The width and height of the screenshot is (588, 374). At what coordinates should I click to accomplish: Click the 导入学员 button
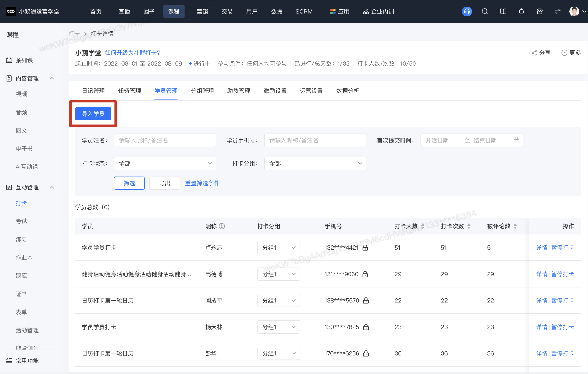coord(93,114)
